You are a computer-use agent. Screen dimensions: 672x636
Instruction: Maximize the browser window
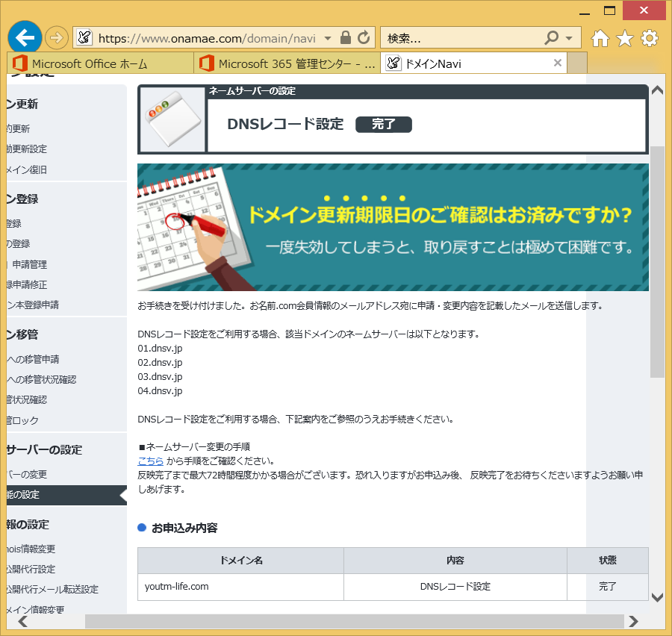point(609,10)
